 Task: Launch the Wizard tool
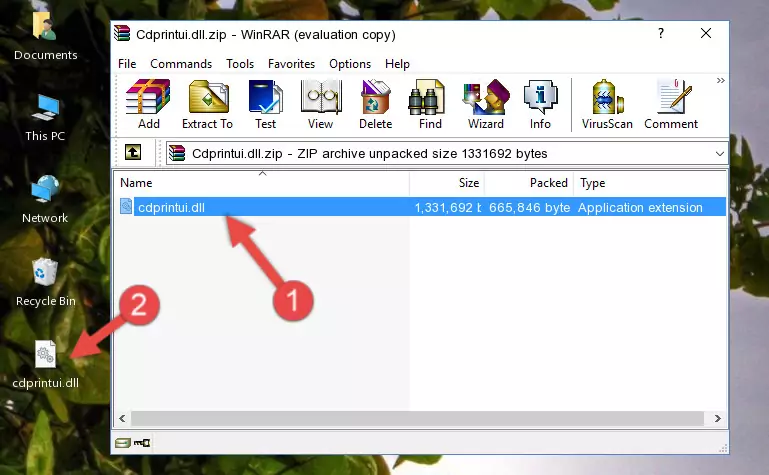click(486, 104)
